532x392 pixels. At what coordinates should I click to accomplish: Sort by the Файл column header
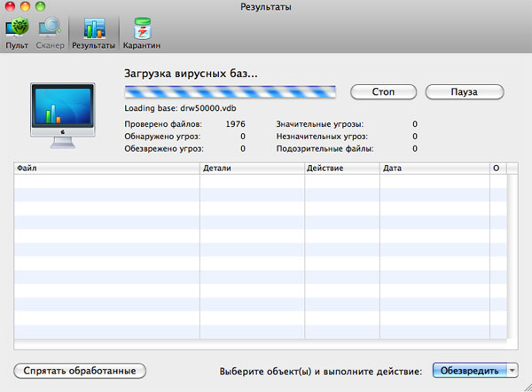tap(106, 169)
